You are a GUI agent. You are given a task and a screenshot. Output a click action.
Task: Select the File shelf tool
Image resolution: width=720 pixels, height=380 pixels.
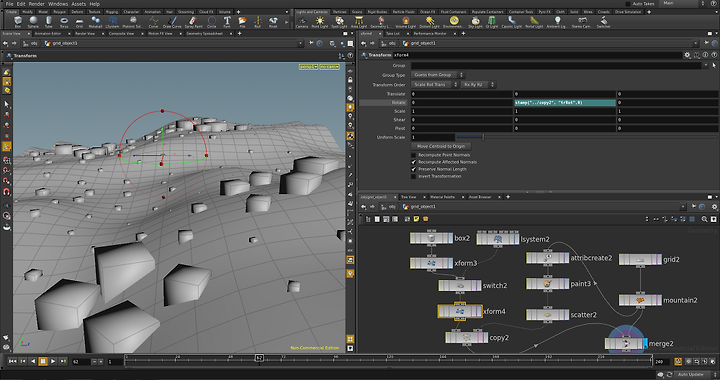coord(242,22)
